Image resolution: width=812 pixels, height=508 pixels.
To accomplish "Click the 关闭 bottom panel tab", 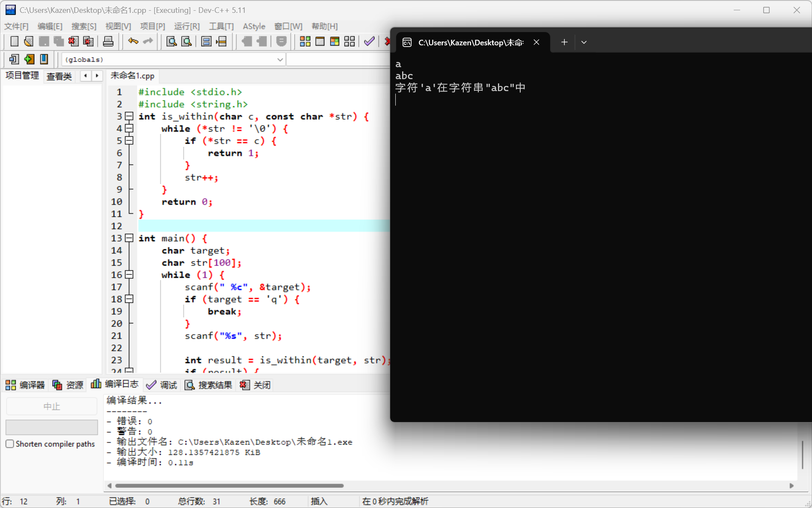I will [x=255, y=385].
